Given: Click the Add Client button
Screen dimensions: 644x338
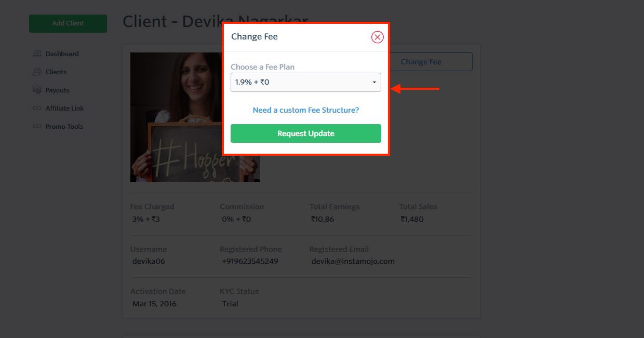Looking at the screenshot, I should [x=68, y=23].
